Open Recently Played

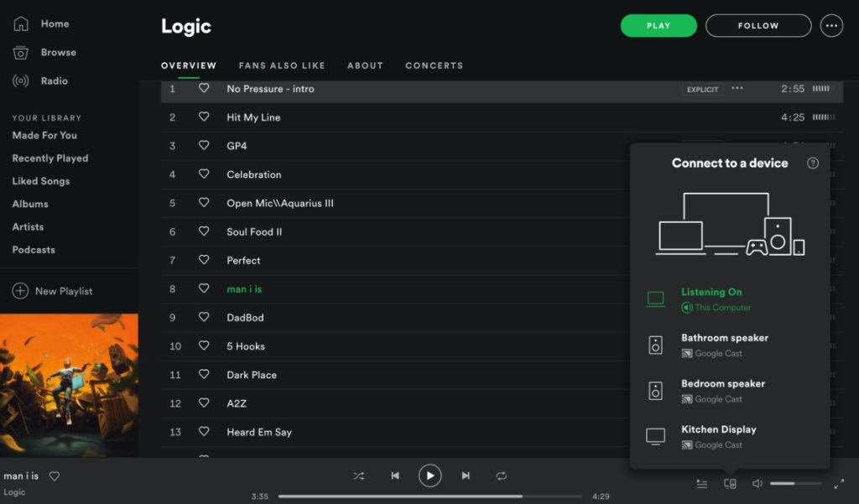[x=49, y=158]
